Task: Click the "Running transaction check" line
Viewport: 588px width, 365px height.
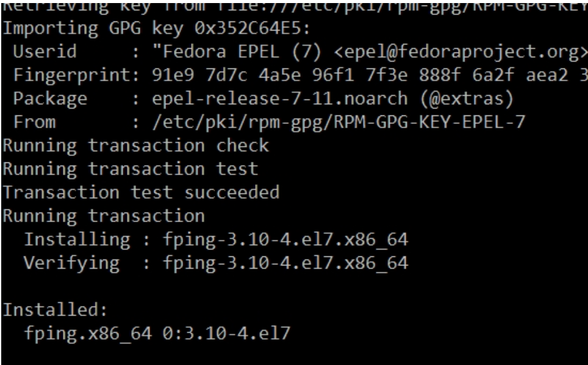Action: point(135,146)
